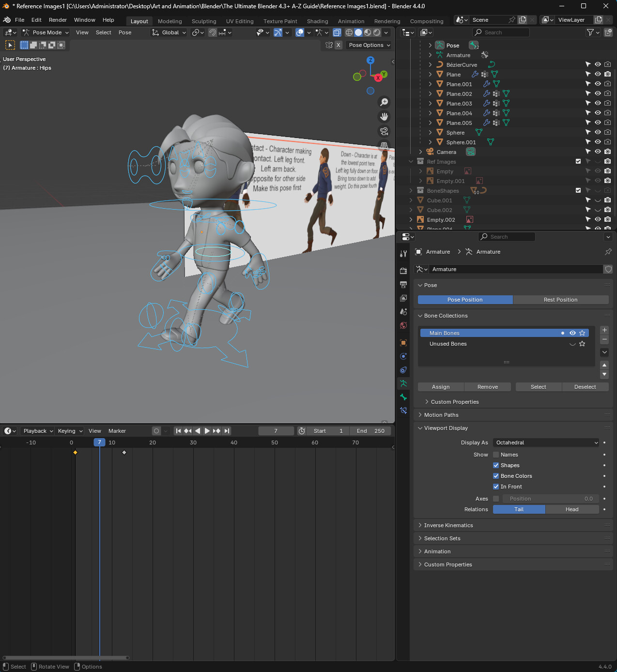Click the zoom magnifier icon in viewport
This screenshot has width=617, height=672.
[384, 102]
